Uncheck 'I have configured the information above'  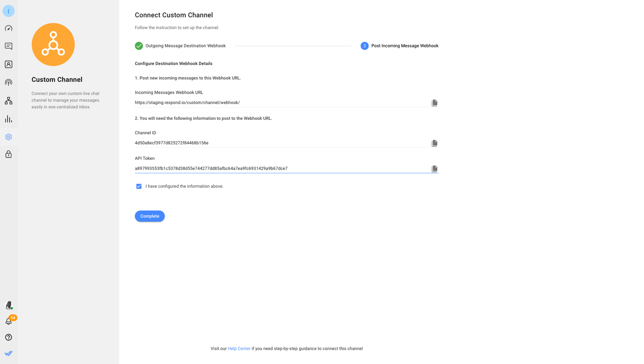pos(139,187)
